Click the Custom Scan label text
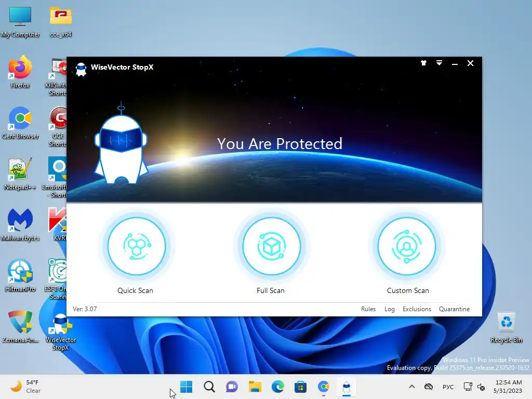 [408, 291]
